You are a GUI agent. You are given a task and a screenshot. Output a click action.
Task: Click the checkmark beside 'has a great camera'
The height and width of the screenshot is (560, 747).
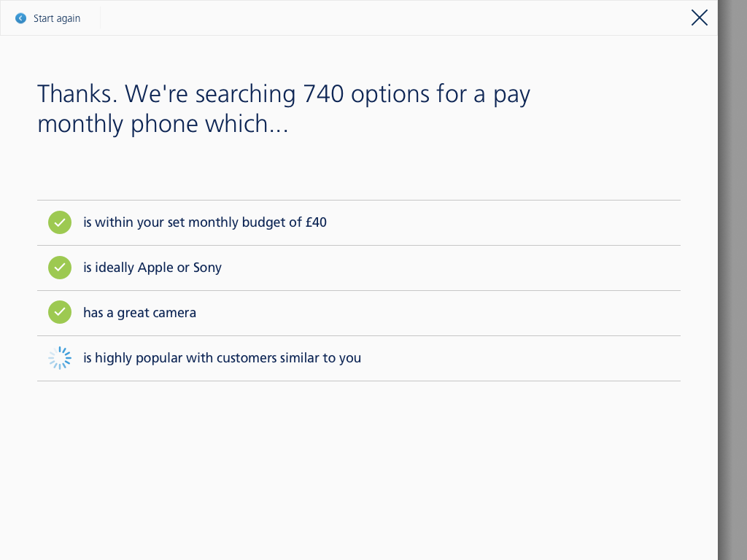pyautogui.click(x=60, y=312)
